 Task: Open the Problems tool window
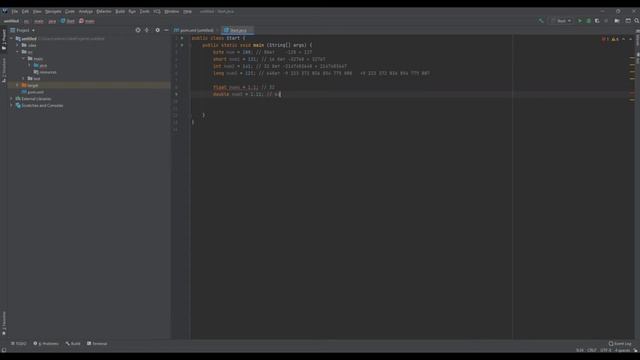pyautogui.click(x=46, y=344)
